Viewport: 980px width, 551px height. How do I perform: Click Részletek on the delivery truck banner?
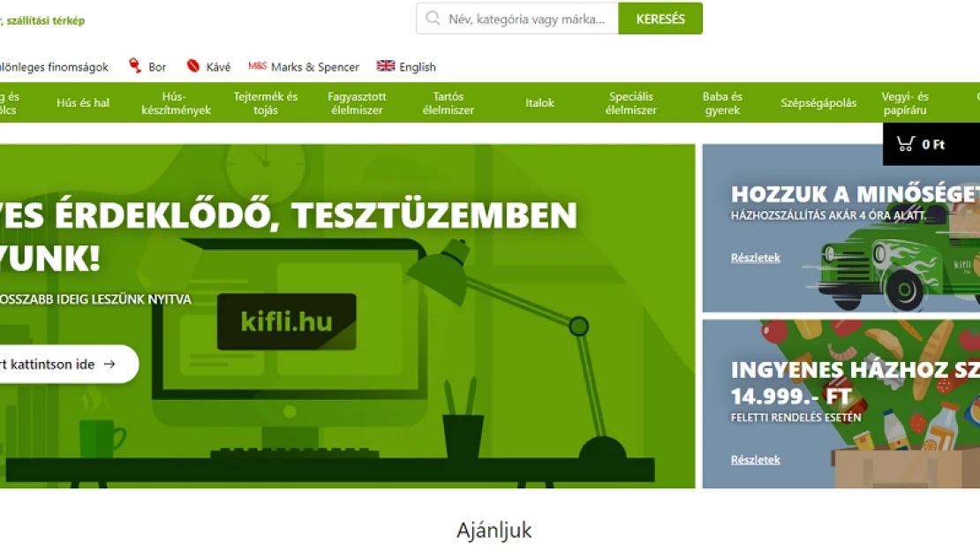(x=756, y=258)
